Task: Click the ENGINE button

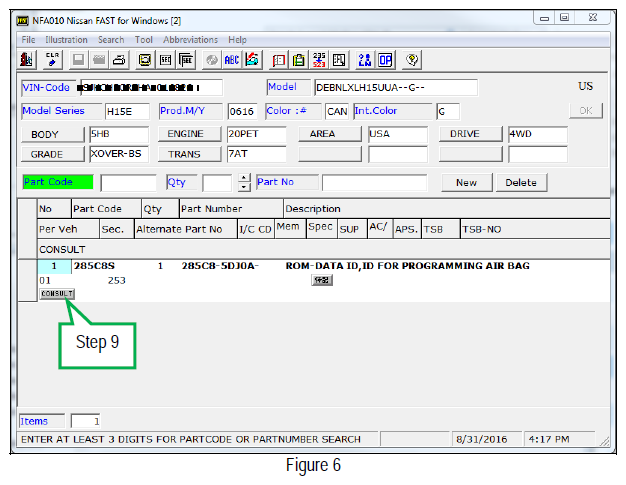Action: pos(189,134)
